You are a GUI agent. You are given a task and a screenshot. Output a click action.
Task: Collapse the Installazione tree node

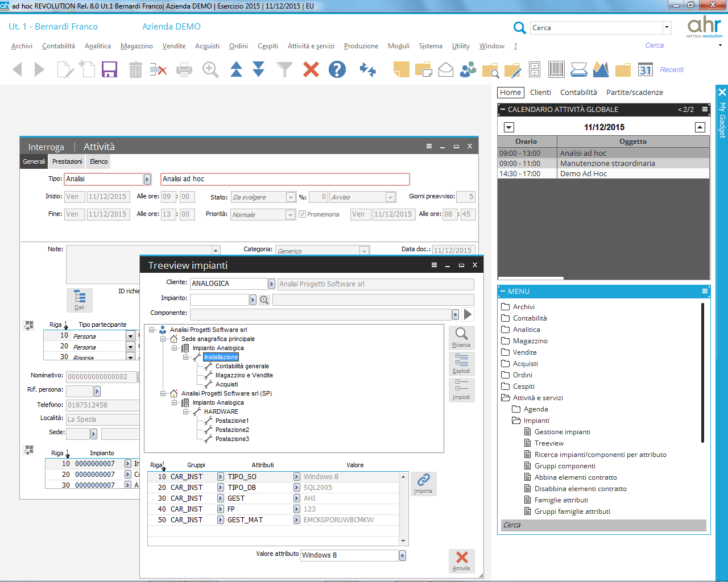[x=186, y=357]
